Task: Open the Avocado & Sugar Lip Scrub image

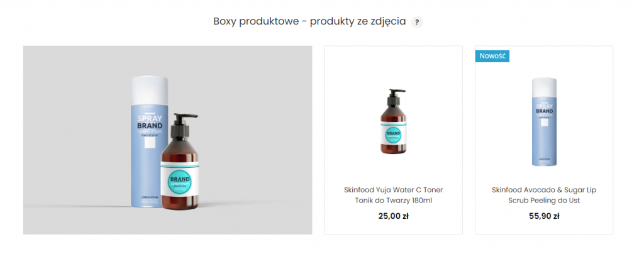Action: (544, 122)
